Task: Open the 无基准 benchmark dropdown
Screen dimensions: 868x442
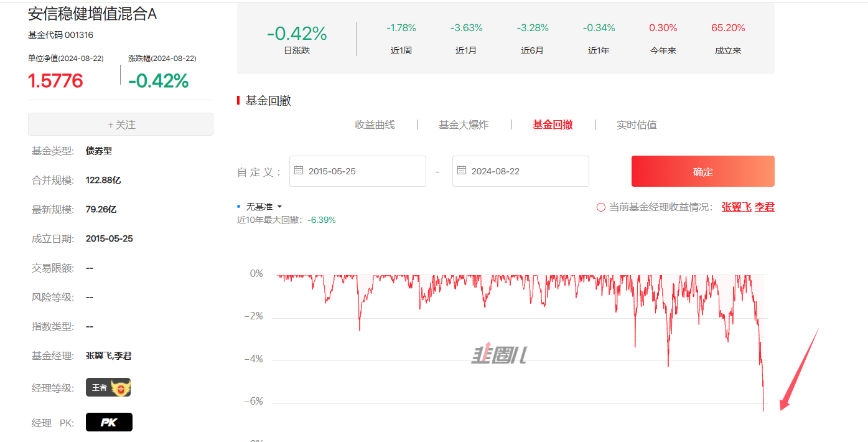Action: (264, 207)
